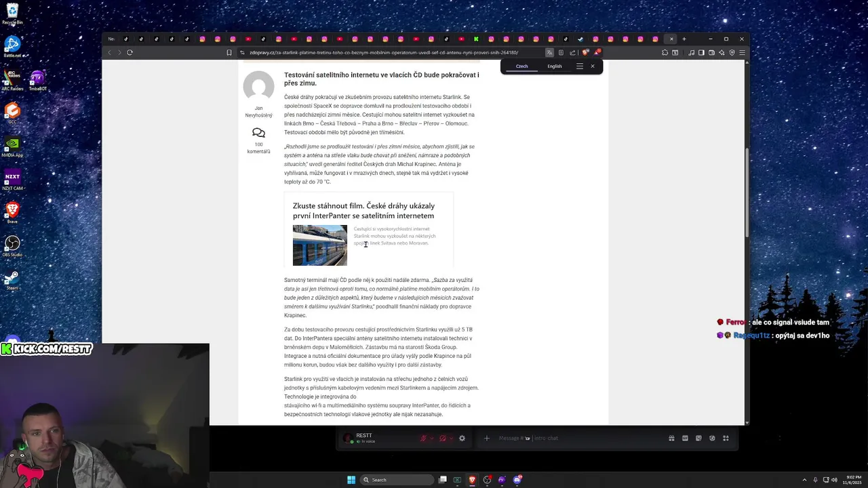Open NZXT CAM desktop shortcut
The width and height of the screenshot is (868, 488).
[12, 180]
